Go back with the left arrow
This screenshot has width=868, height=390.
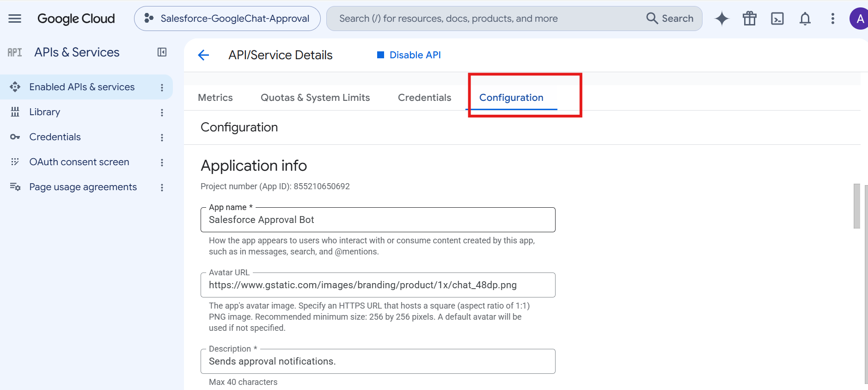coord(203,55)
